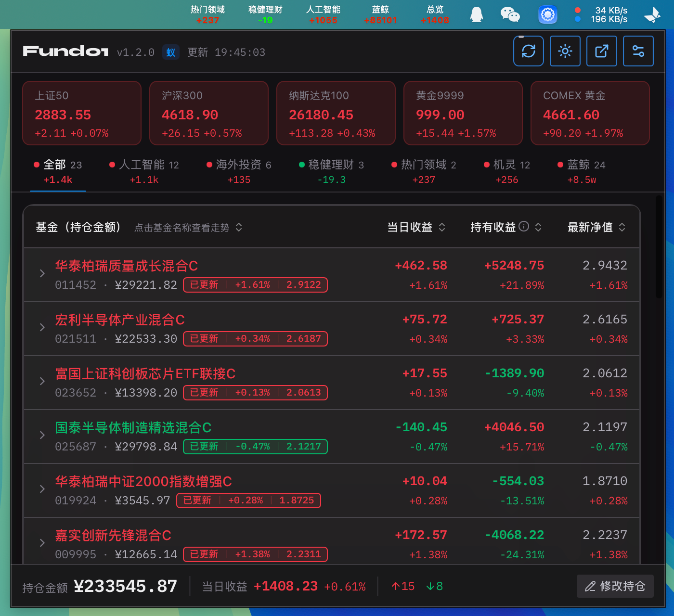Open 嘉实创新先锋混合C fund trend

[113, 535]
